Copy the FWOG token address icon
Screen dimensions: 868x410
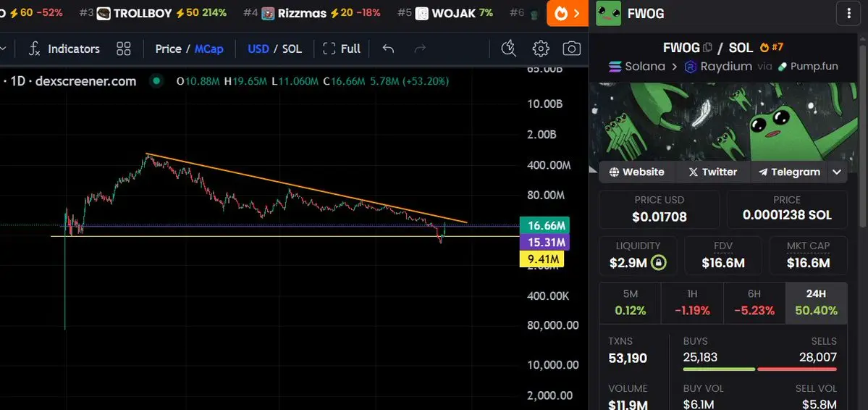click(x=707, y=48)
